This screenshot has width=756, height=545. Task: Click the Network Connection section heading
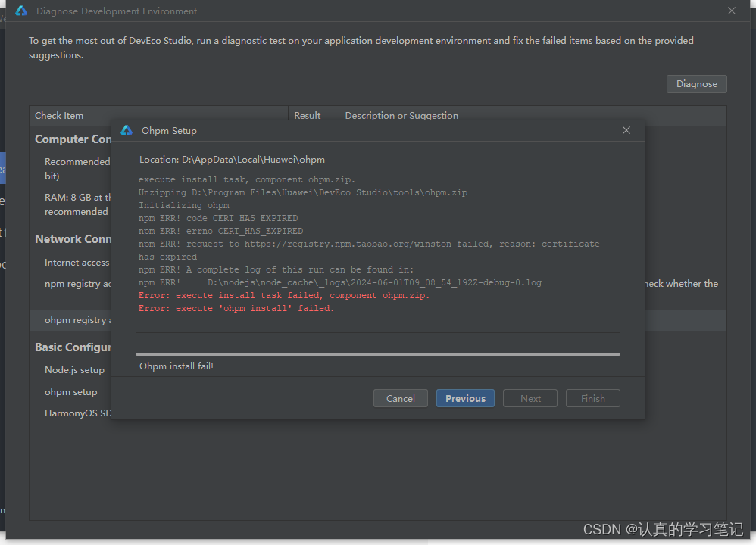(73, 239)
